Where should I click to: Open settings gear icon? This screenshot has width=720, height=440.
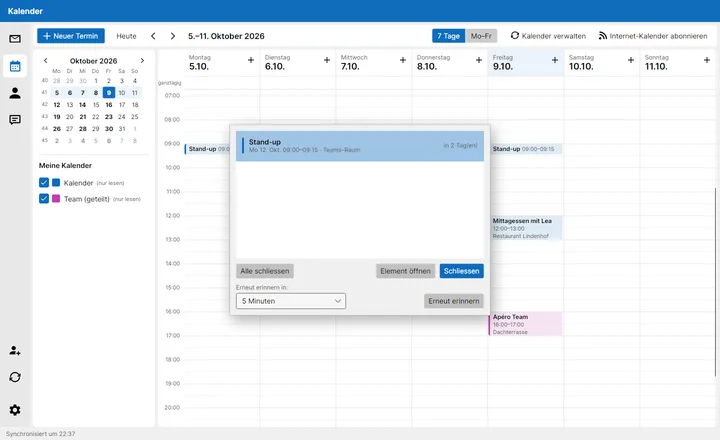15,410
